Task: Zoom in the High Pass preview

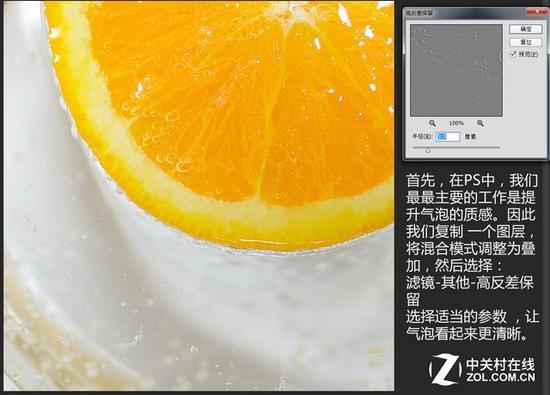Action: pos(480,123)
